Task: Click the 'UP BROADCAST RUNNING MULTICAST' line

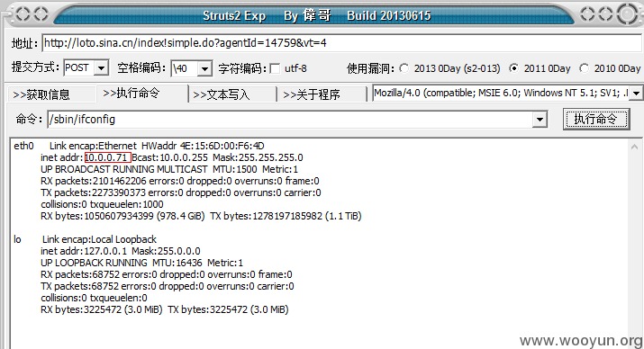Action: [169, 169]
